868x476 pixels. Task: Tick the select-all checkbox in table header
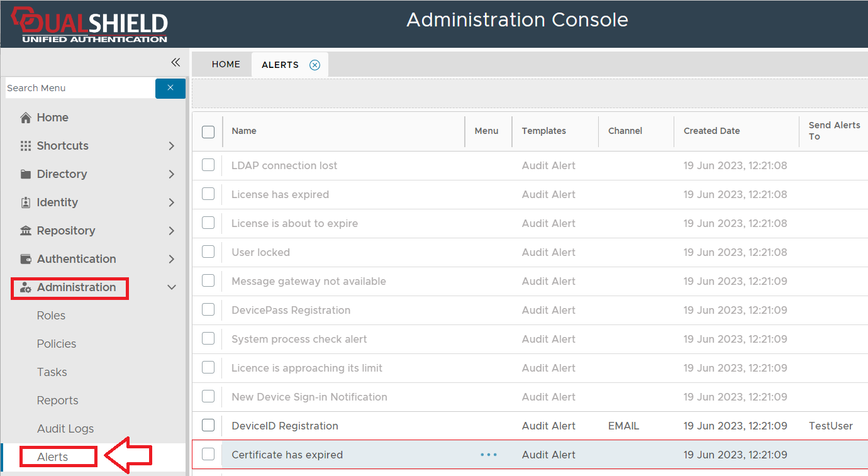(x=208, y=131)
